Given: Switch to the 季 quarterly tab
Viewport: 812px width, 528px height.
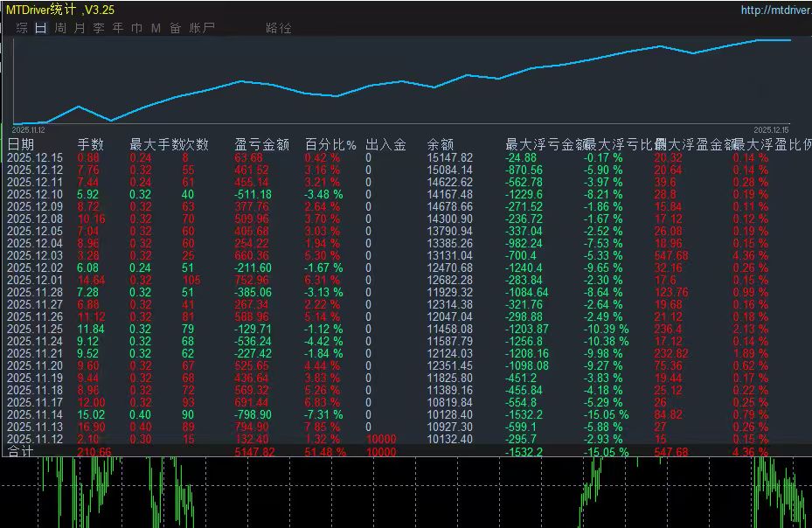Looking at the screenshot, I should [99, 28].
